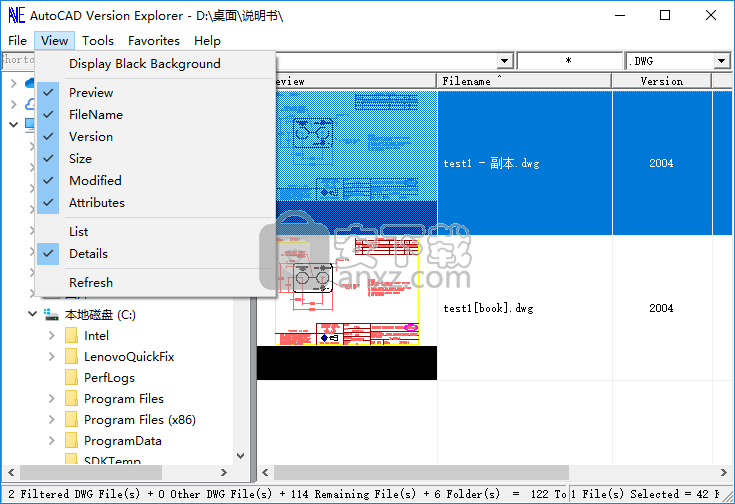Click version 2004 of test1[book].dwg
This screenshot has width=735, height=504.
[x=661, y=308]
